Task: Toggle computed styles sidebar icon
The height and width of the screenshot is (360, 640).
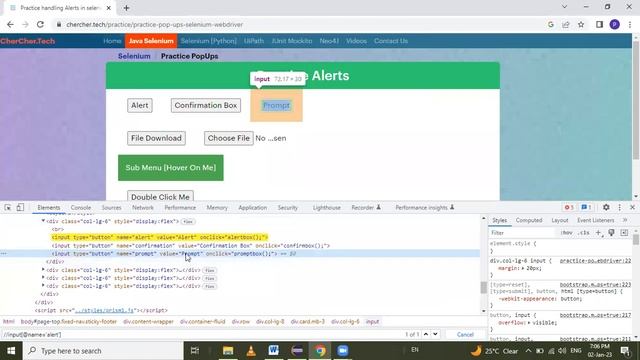Action: tap(624, 233)
